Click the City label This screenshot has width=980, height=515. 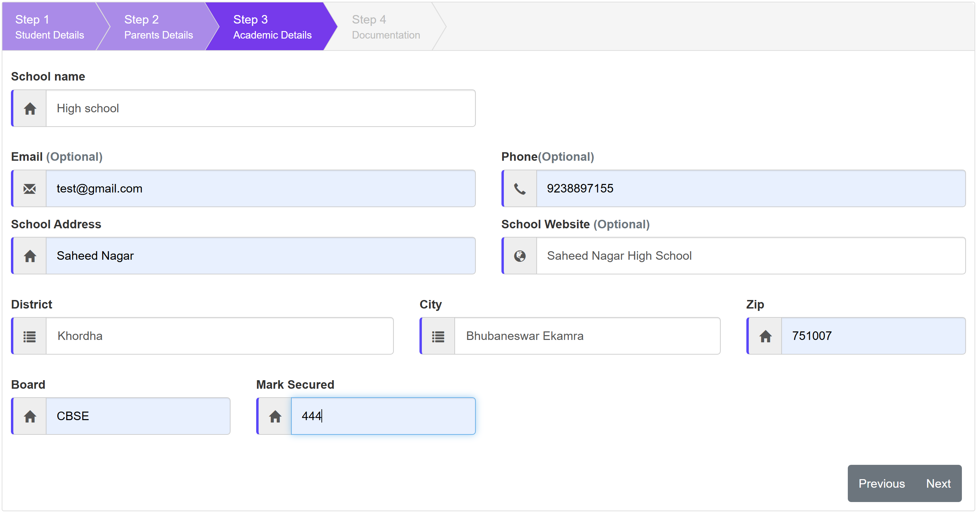pyautogui.click(x=431, y=305)
